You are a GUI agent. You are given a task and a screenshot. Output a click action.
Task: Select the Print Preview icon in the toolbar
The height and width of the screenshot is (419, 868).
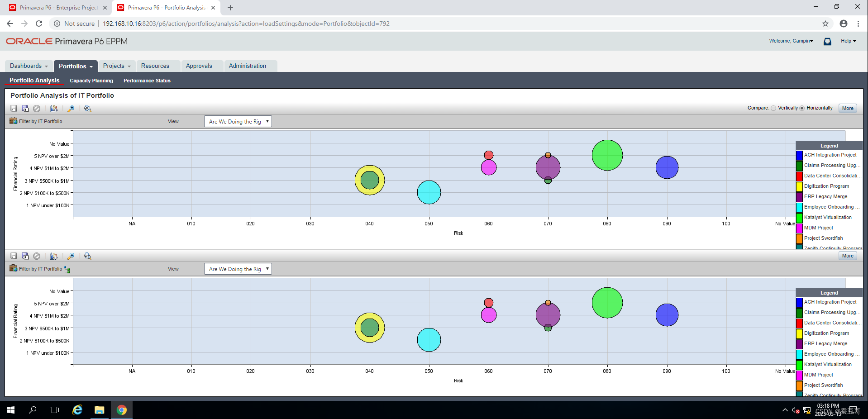coord(87,109)
